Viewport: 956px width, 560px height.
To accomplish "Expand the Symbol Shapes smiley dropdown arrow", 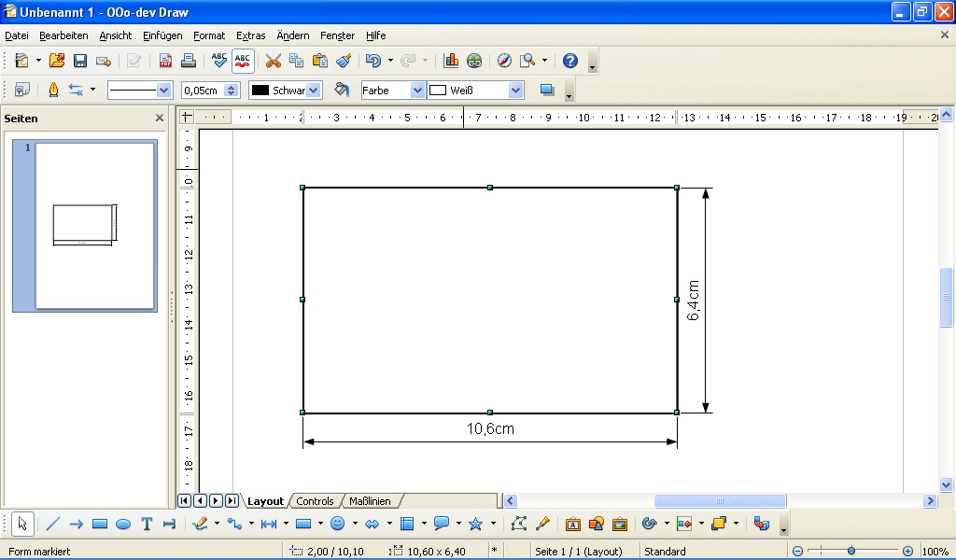I will (355, 524).
